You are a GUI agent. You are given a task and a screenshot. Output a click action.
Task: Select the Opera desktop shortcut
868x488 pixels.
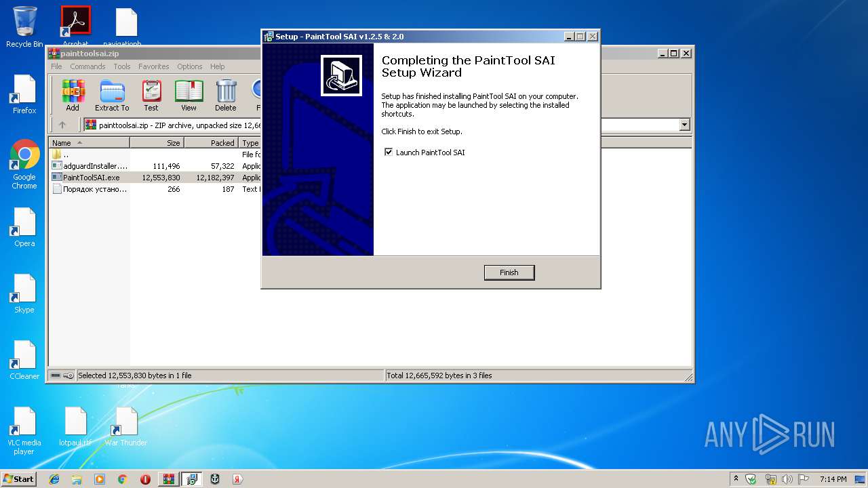(x=24, y=227)
